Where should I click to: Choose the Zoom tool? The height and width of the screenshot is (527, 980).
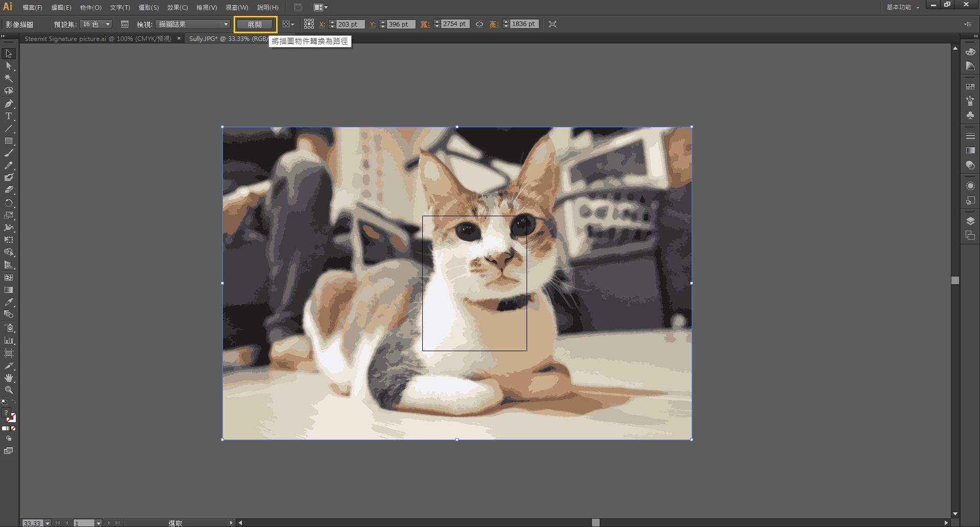pyautogui.click(x=9, y=390)
